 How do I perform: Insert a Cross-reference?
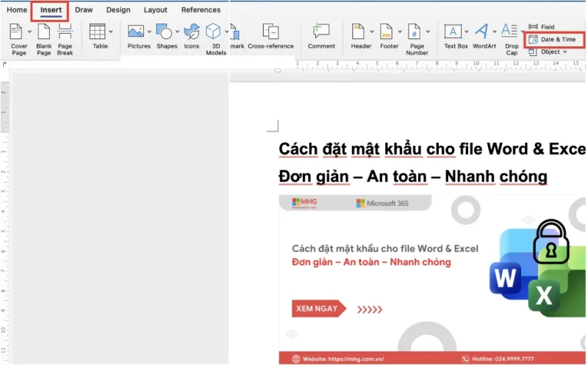(x=270, y=36)
